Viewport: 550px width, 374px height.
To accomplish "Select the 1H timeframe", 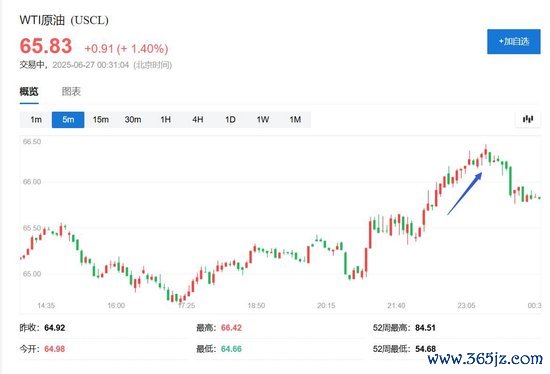I will (x=166, y=120).
